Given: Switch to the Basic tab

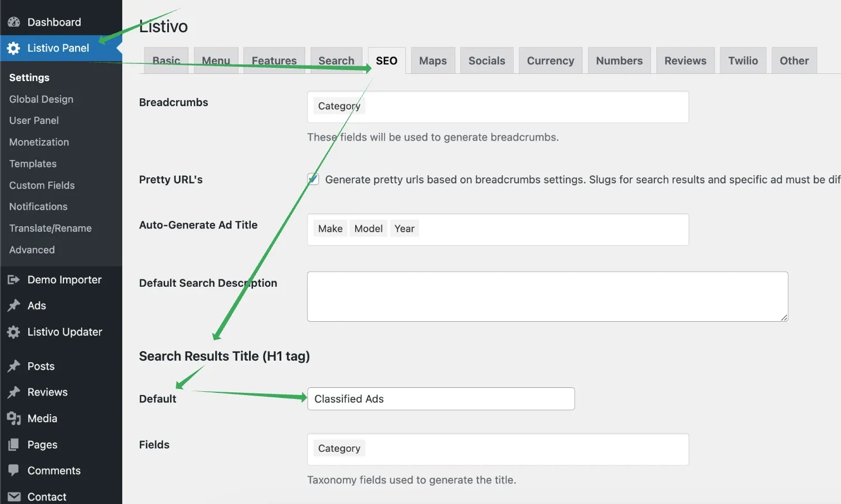Looking at the screenshot, I should [x=166, y=61].
